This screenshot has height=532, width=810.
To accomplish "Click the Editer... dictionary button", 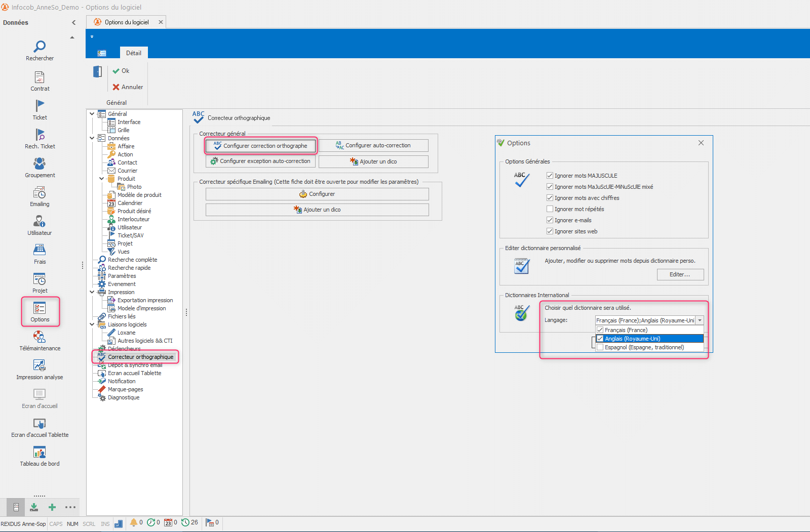I will pyautogui.click(x=680, y=274).
